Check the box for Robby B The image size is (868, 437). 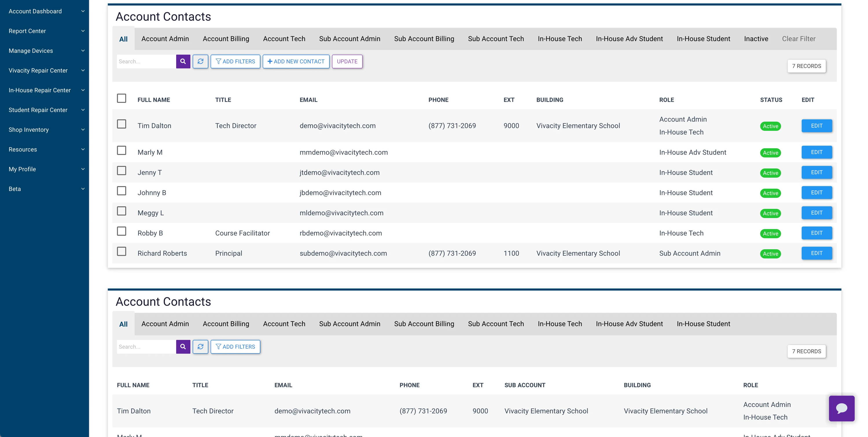click(x=122, y=231)
